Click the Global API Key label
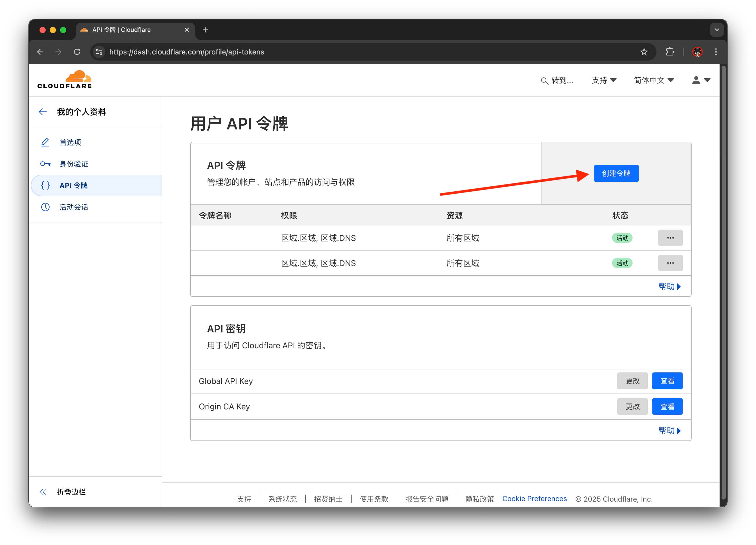Screen dimensions: 756x545 (226, 381)
